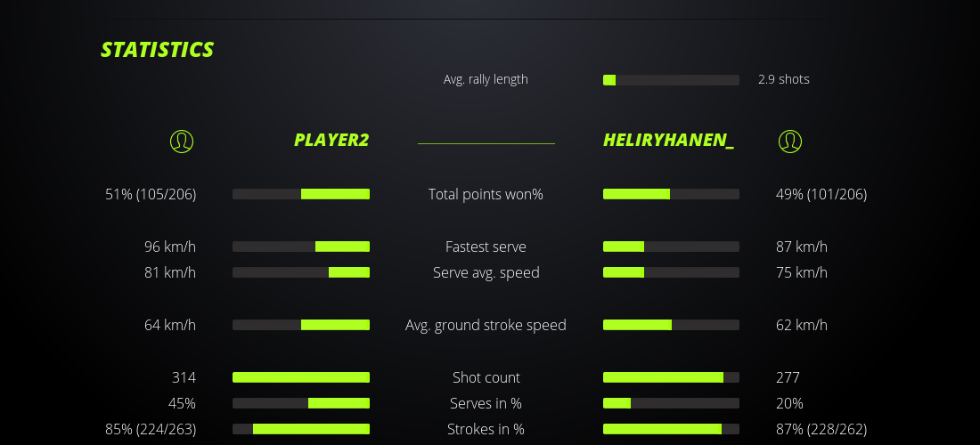Viewport: 980px width, 445px height.
Task: Click HELIRYHANEN_'s Serves in % bar
Action: [x=671, y=403]
